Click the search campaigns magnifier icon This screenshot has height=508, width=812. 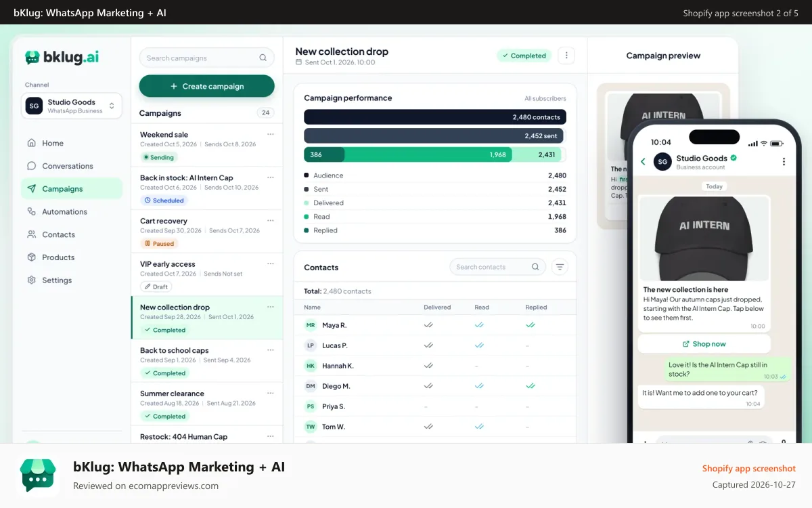pyautogui.click(x=263, y=58)
